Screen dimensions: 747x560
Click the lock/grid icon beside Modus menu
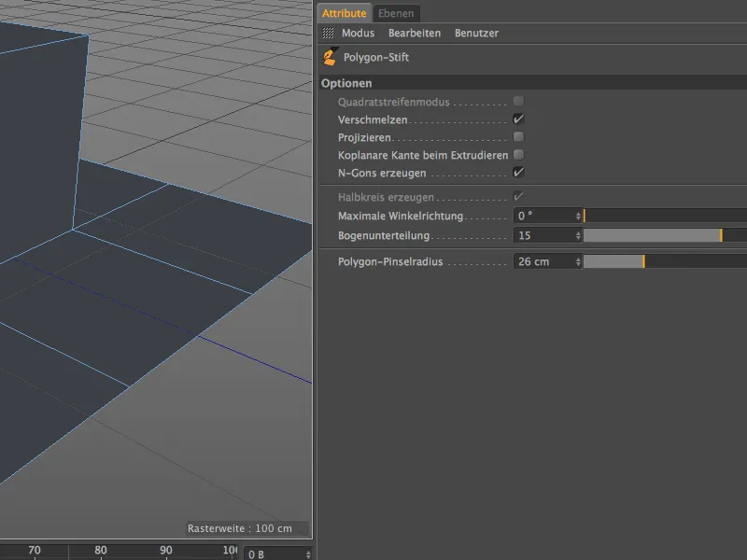click(x=327, y=33)
